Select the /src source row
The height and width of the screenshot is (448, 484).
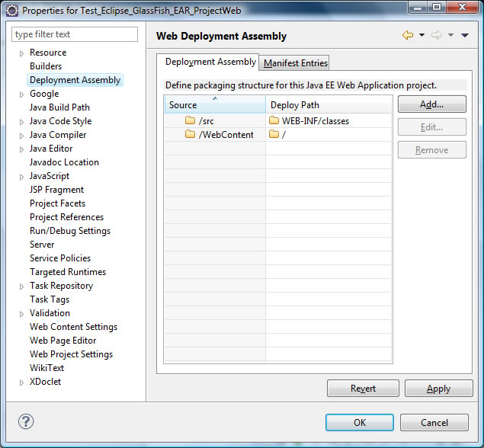[x=215, y=120]
